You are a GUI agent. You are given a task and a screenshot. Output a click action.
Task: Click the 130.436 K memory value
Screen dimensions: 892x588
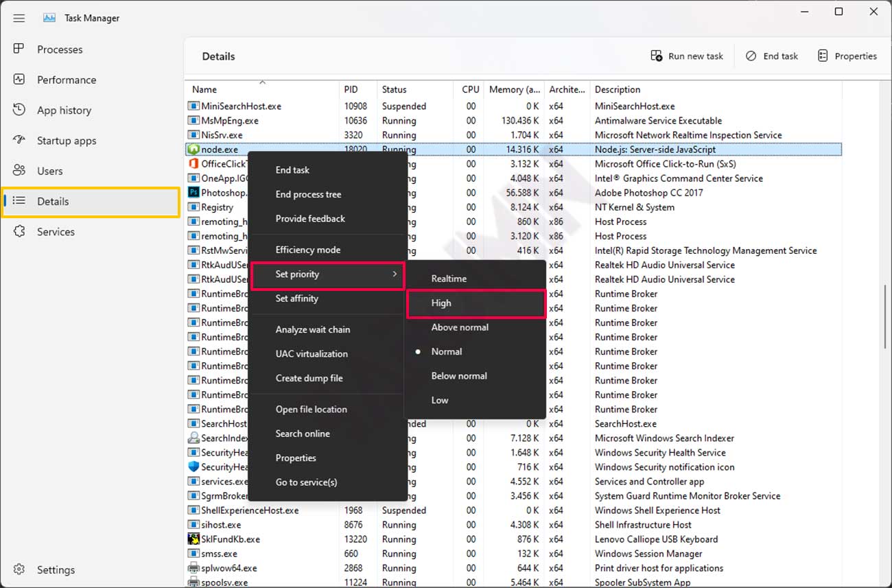(519, 121)
